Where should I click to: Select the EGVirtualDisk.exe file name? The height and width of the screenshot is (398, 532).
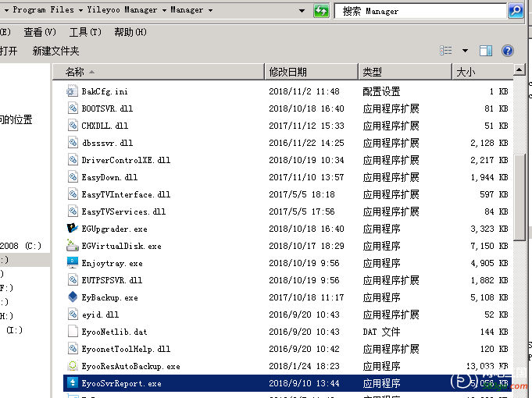coord(121,246)
